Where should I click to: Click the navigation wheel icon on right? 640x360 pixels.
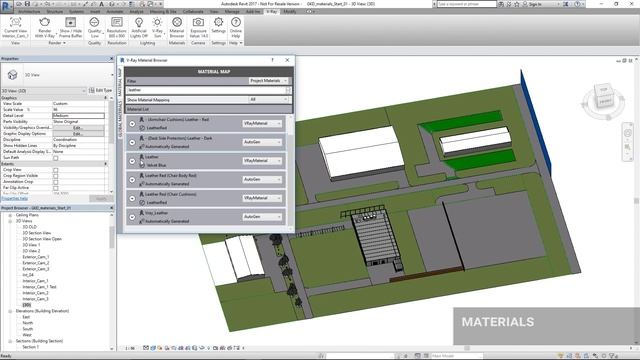(x=628, y=133)
